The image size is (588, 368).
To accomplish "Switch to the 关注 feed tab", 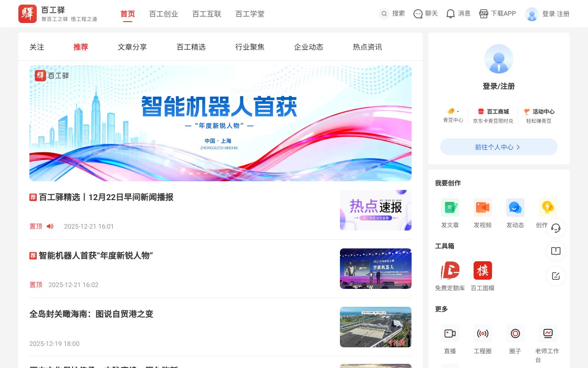I will pos(37,47).
